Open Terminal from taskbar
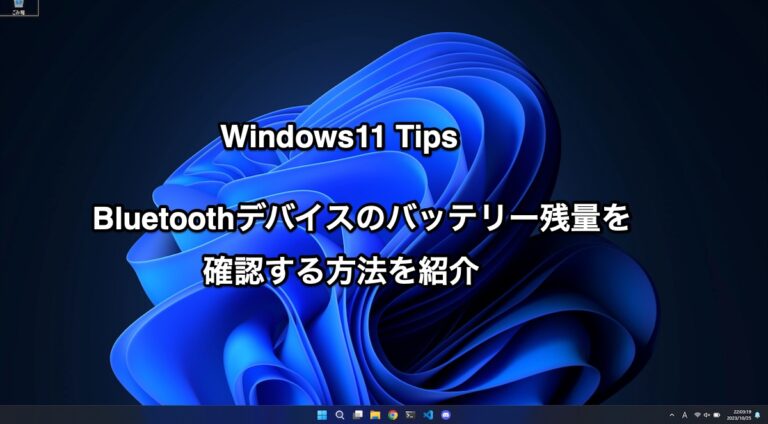This screenshot has width=768, height=424. (x=410, y=415)
